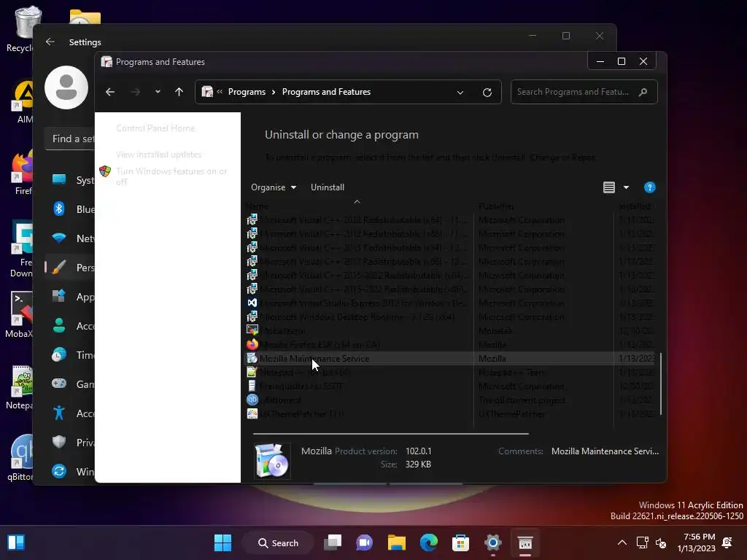
Task: Select the UXThemePatcher program icon in list
Action: [252, 413]
